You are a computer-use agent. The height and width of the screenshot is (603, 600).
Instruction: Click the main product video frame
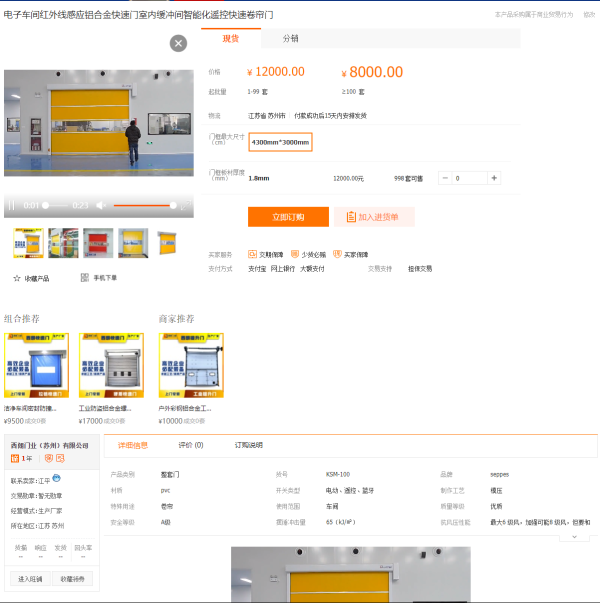pos(99,123)
